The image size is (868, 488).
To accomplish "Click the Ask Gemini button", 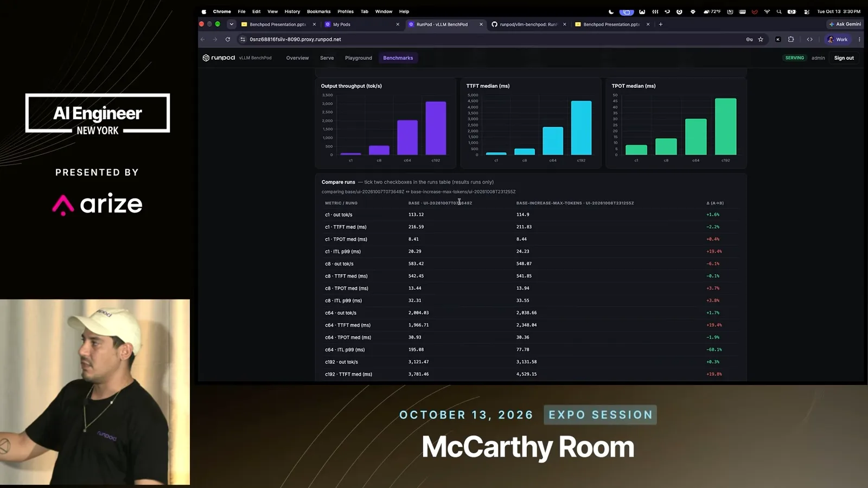I will pos(845,24).
